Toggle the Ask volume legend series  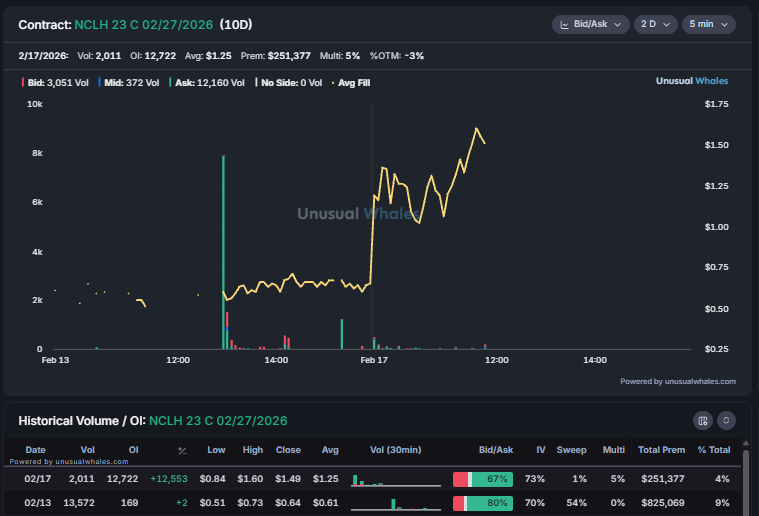point(208,83)
